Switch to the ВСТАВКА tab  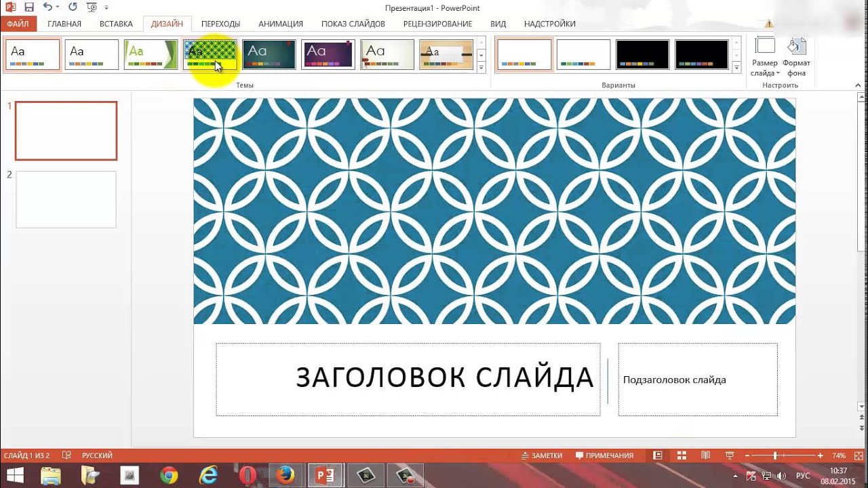tap(116, 24)
